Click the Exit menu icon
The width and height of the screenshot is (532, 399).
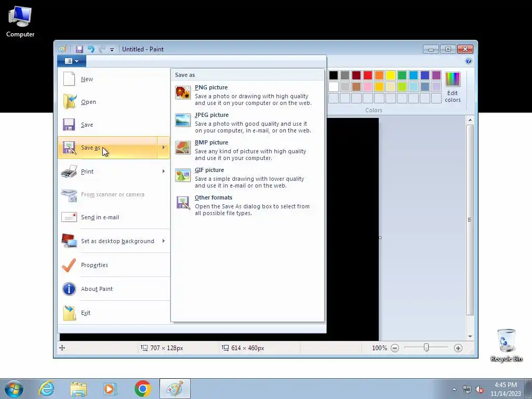70,312
